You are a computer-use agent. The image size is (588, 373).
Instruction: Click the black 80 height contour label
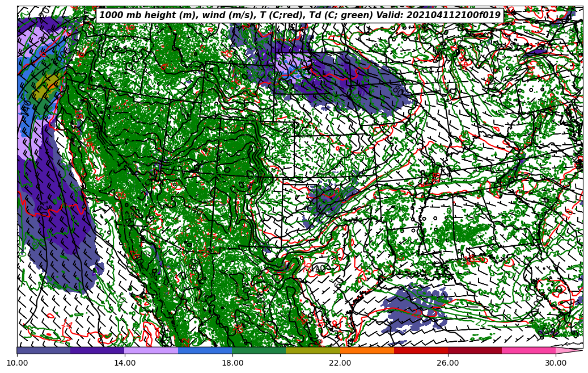tap(398, 90)
